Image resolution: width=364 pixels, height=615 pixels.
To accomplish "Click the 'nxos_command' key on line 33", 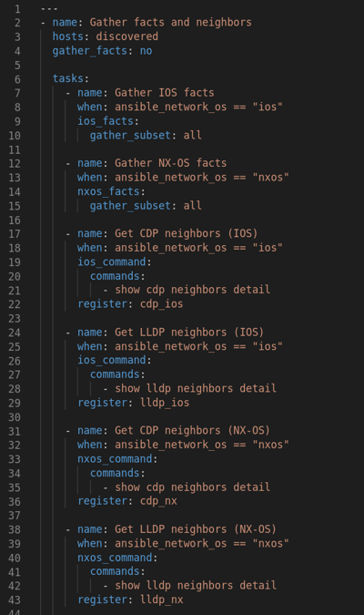I will pyautogui.click(x=115, y=459).
